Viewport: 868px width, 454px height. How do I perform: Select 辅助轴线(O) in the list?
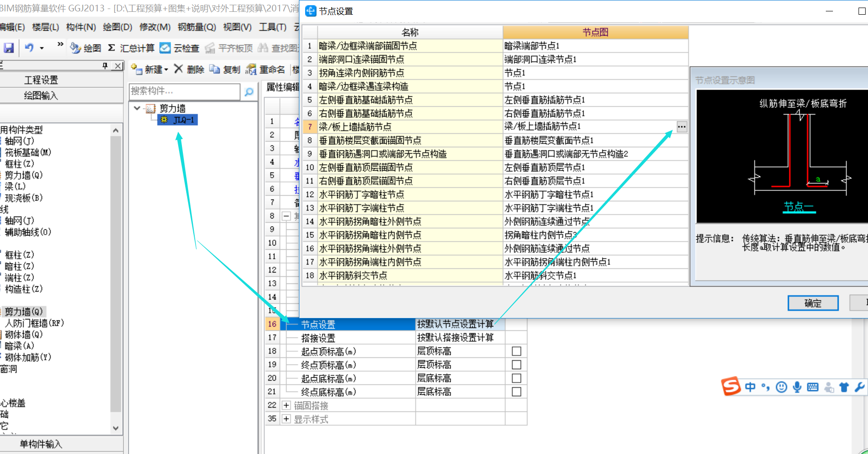28,232
